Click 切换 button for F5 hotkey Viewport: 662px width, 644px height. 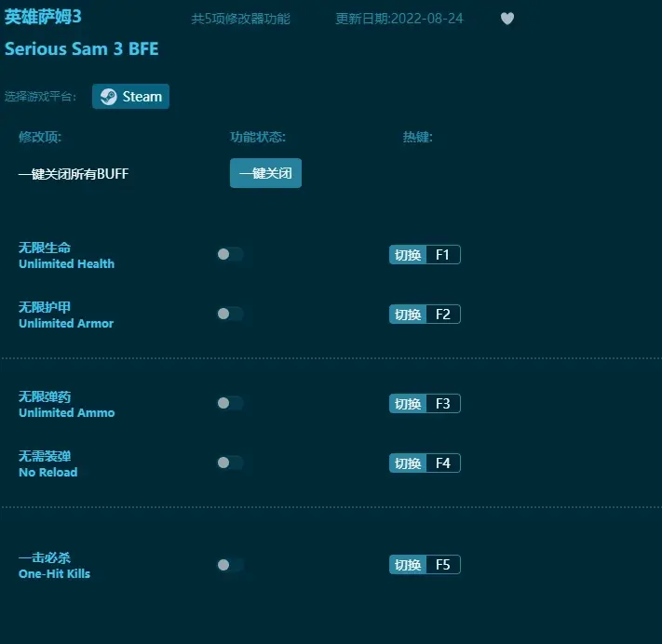pyautogui.click(x=408, y=565)
